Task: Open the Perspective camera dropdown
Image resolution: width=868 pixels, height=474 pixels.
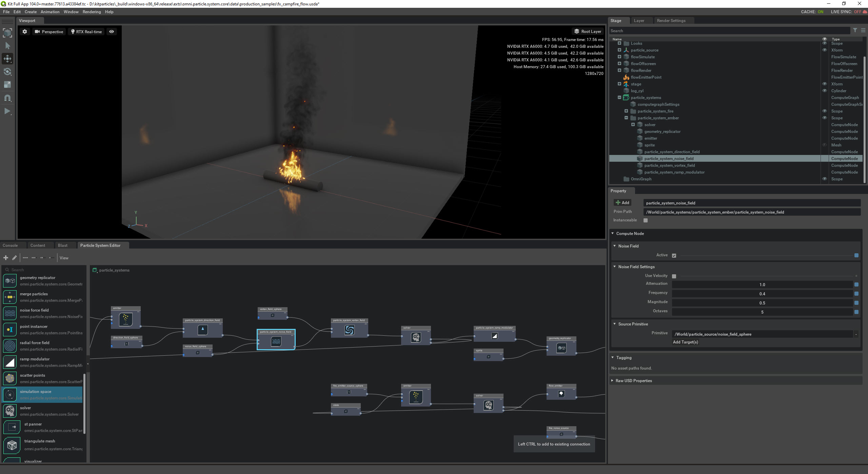Action: coord(49,32)
